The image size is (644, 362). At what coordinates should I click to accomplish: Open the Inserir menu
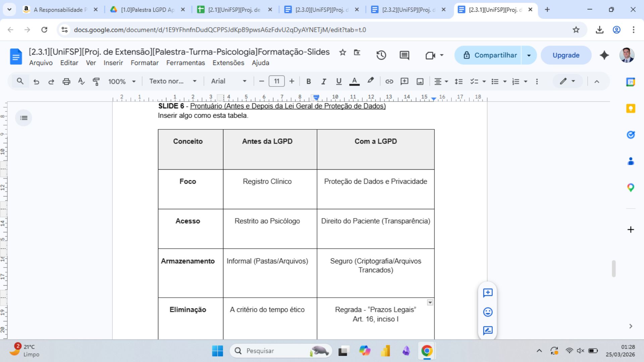tap(113, 63)
